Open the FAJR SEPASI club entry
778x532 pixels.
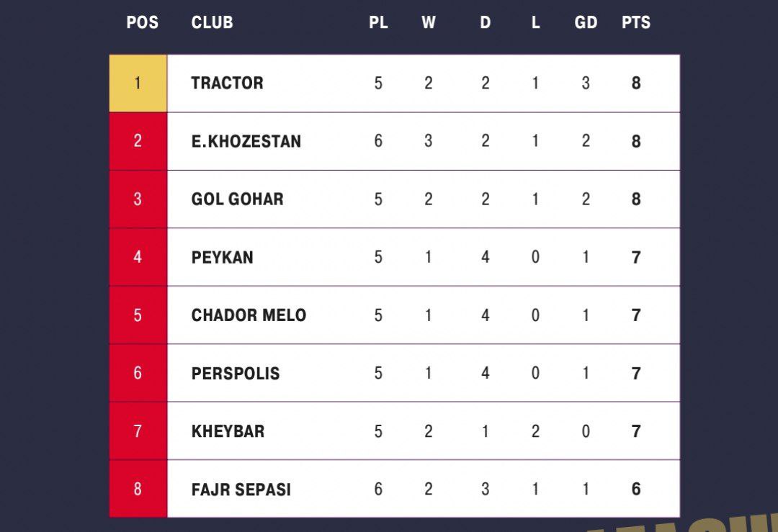[x=241, y=490]
